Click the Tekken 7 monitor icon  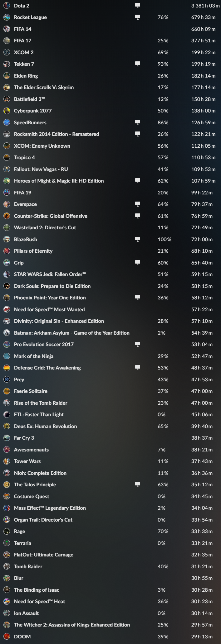138,64
